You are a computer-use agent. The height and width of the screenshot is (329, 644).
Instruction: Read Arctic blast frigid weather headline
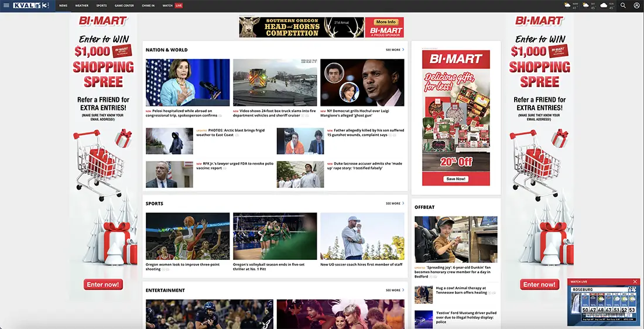coord(231,132)
